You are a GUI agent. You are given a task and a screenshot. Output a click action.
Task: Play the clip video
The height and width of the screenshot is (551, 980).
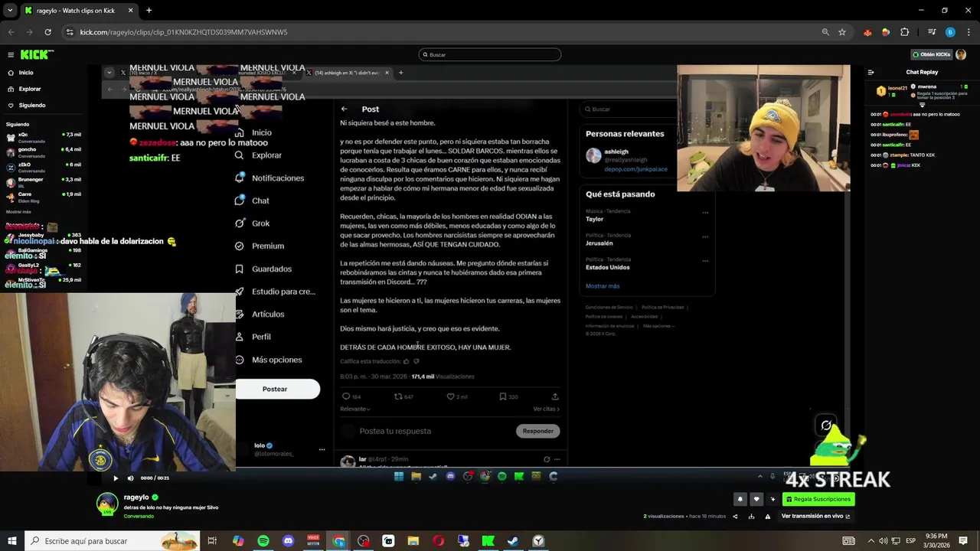click(x=116, y=478)
